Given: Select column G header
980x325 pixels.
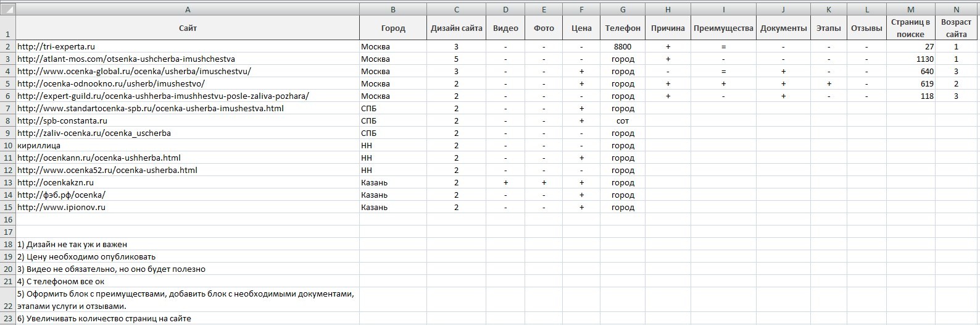Looking at the screenshot, I should (x=623, y=9).
